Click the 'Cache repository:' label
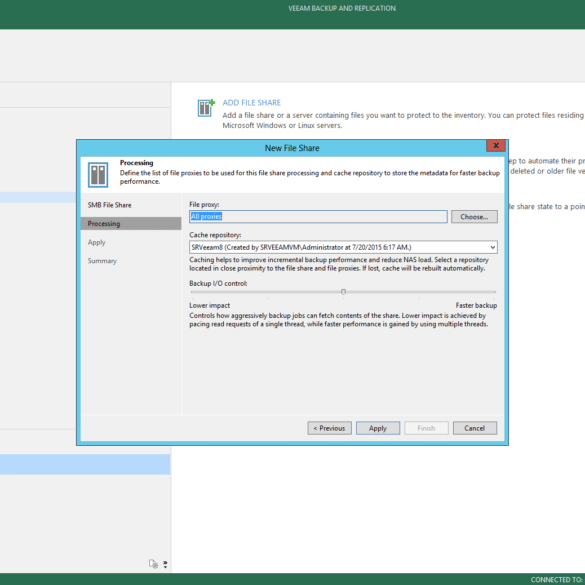Viewport: 585px width, 585px height. pos(215,235)
